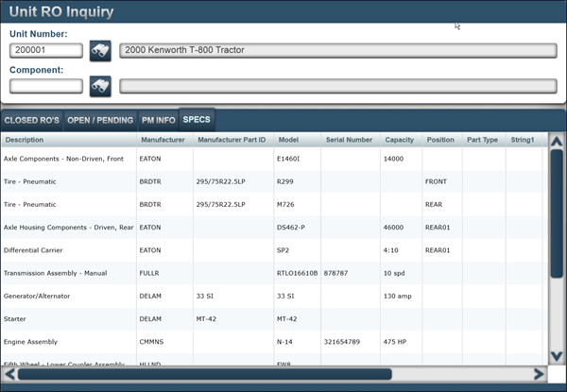The image size is (567, 392).
Task: Click the horizontal scrollbar left arrow
Action: (9, 374)
